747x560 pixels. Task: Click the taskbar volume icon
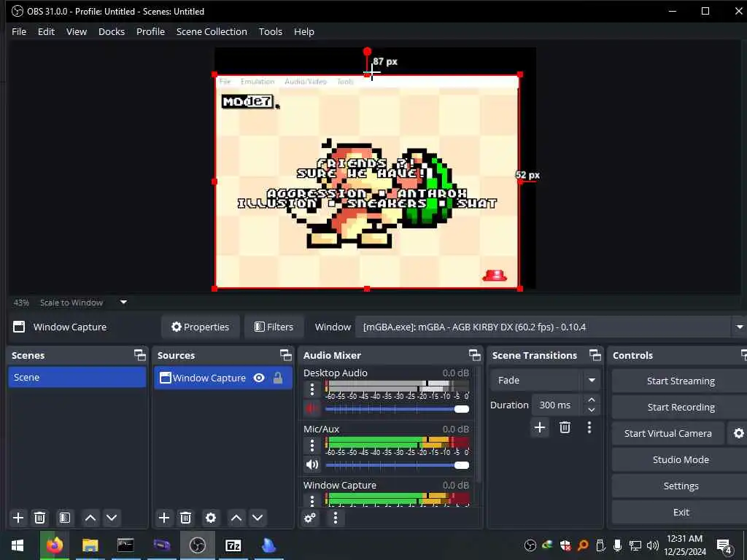point(653,545)
